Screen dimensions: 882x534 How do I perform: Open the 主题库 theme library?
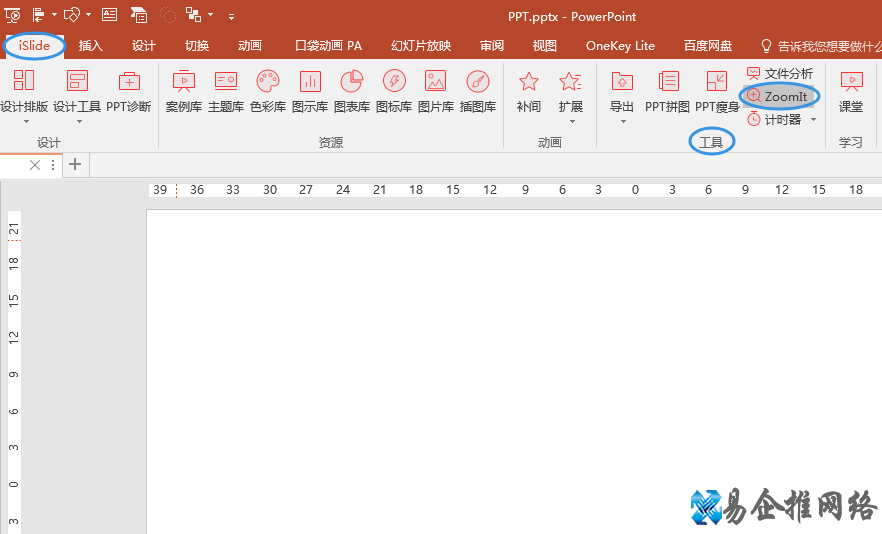226,91
